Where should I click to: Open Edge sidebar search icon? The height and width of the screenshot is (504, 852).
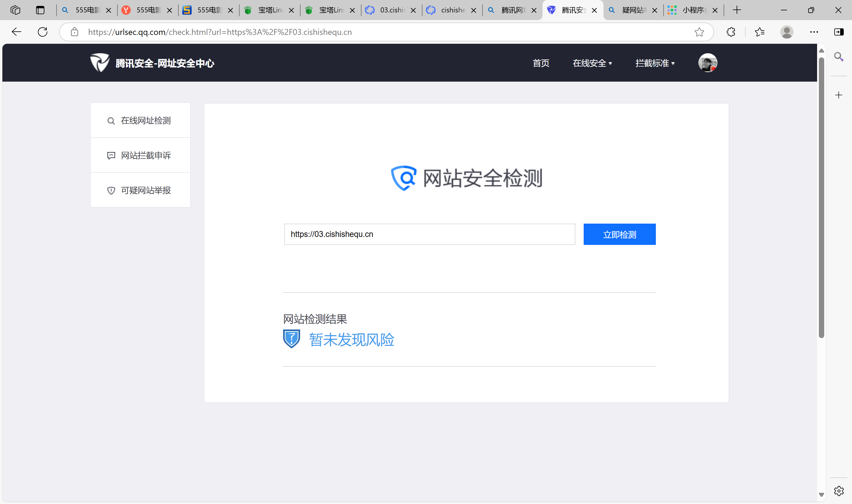[x=838, y=57]
